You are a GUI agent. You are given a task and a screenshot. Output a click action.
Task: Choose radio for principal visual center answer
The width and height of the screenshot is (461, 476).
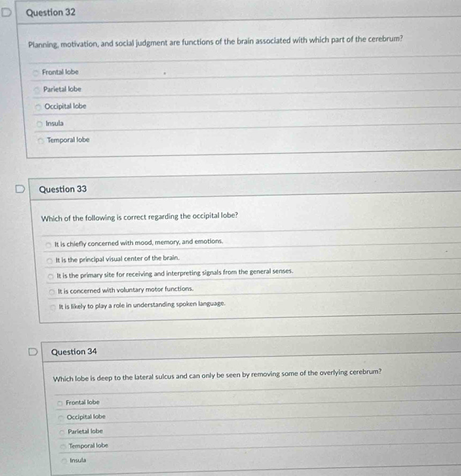click(x=50, y=259)
